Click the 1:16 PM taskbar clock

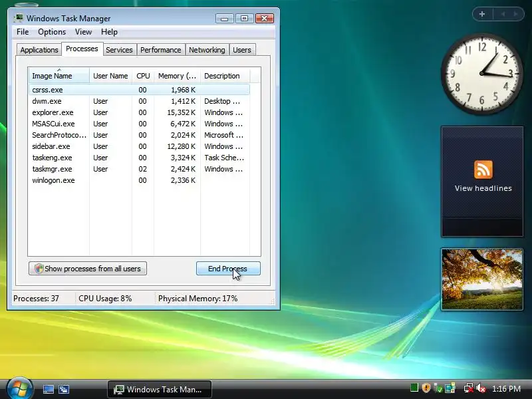[506, 389]
